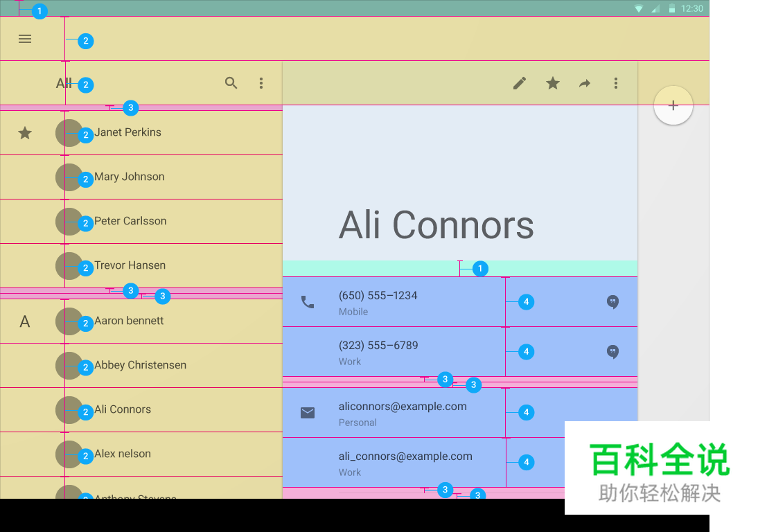This screenshot has height=532, width=776.
Task: Click the search icon to find contacts
Action: coord(231,83)
